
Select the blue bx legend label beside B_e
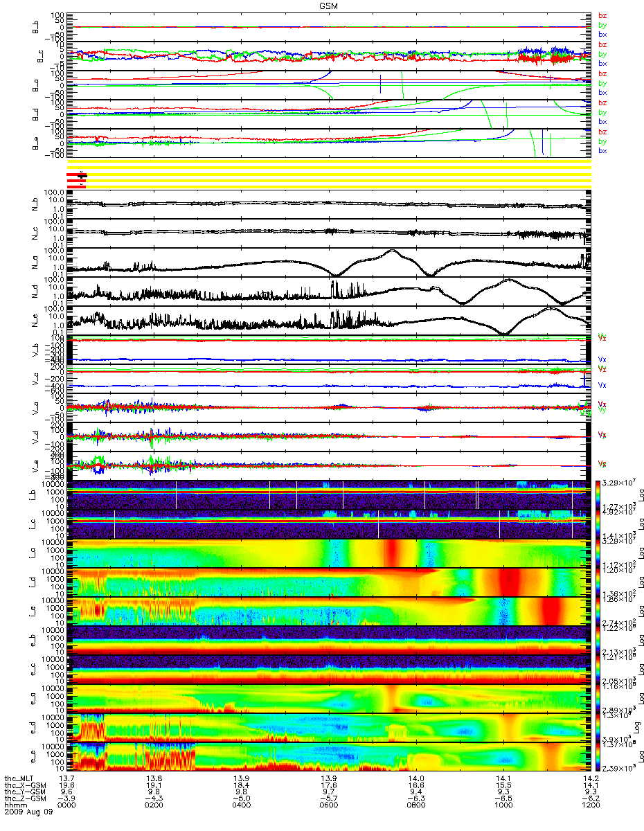(602, 150)
